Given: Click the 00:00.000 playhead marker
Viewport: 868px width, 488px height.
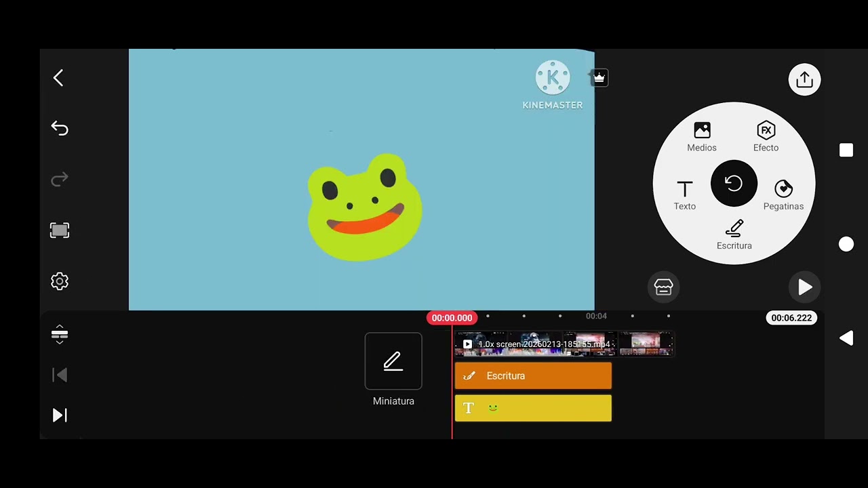Looking at the screenshot, I should coord(452,318).
